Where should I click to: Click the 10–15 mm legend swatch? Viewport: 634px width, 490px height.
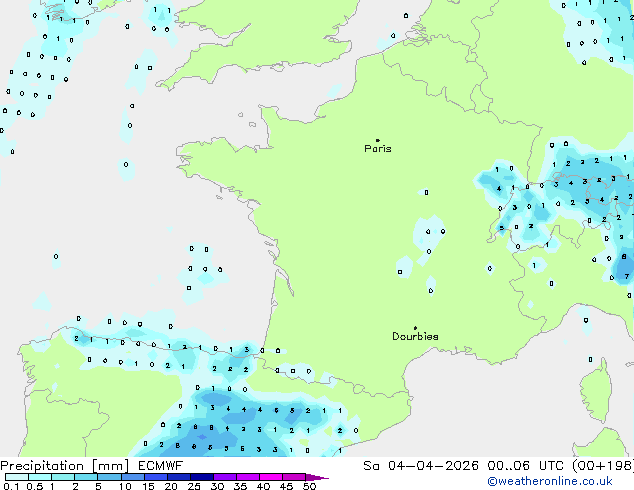point(132,477)
